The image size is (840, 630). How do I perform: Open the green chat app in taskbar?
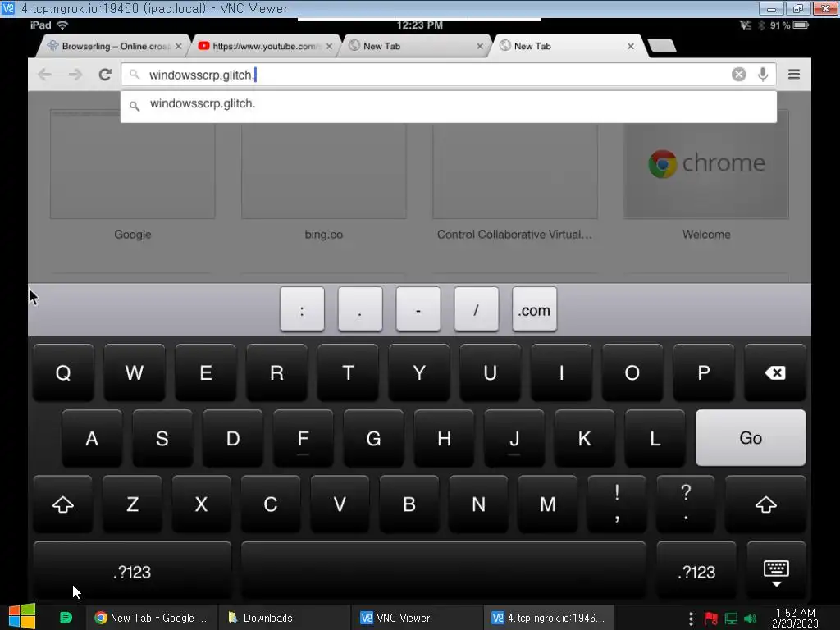point(66,618)
